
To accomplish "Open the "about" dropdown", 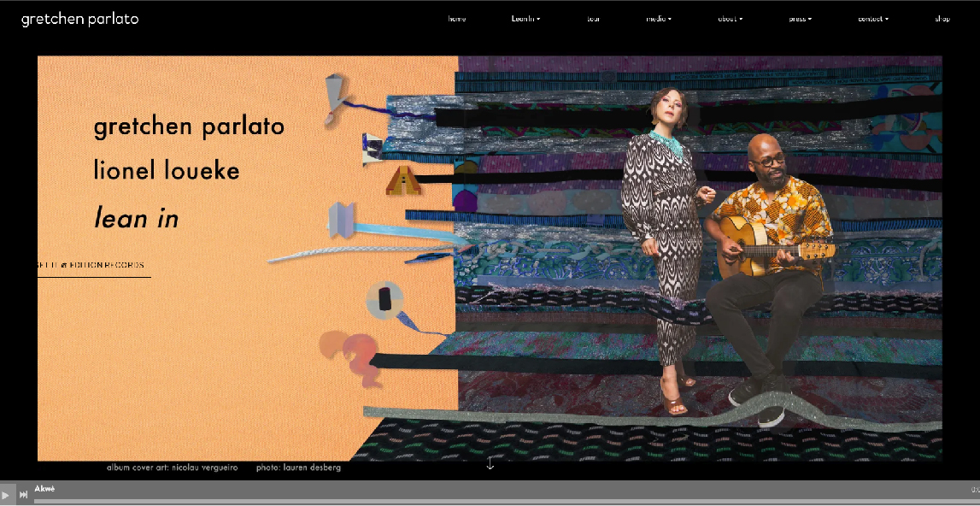I will pyautogui.click(x=729, y=18).
